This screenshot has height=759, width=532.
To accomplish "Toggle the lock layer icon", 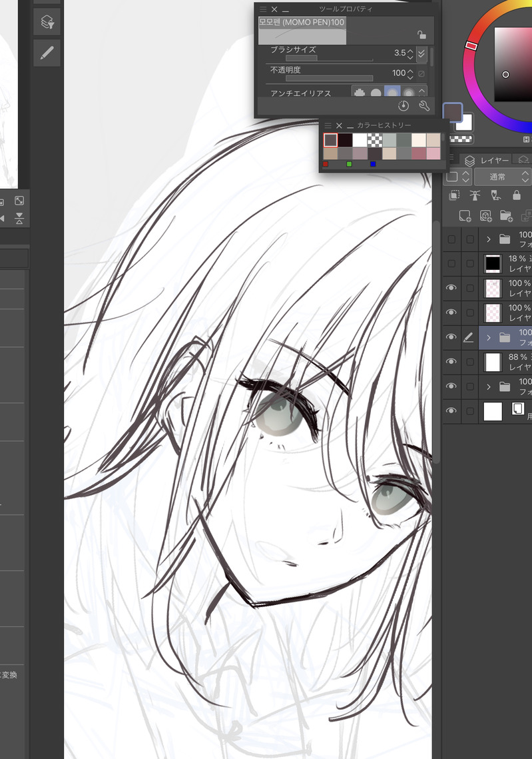I will [517, 195].
